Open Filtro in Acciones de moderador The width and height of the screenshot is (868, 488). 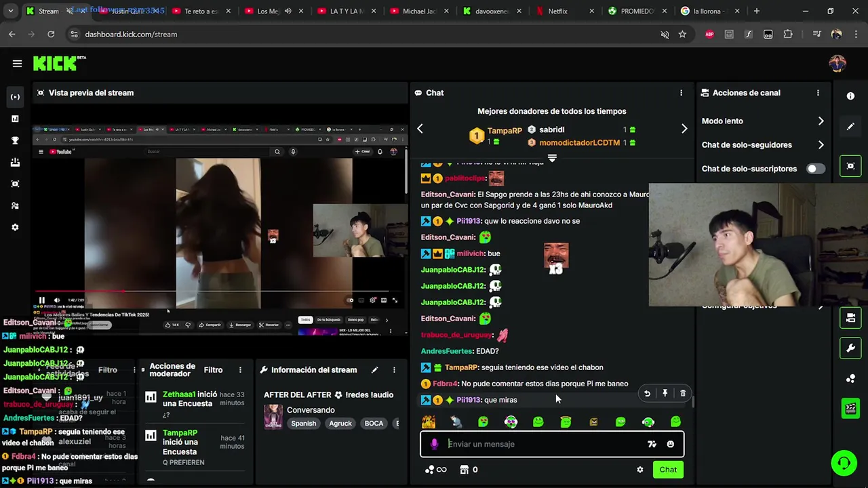pos(213,370)
